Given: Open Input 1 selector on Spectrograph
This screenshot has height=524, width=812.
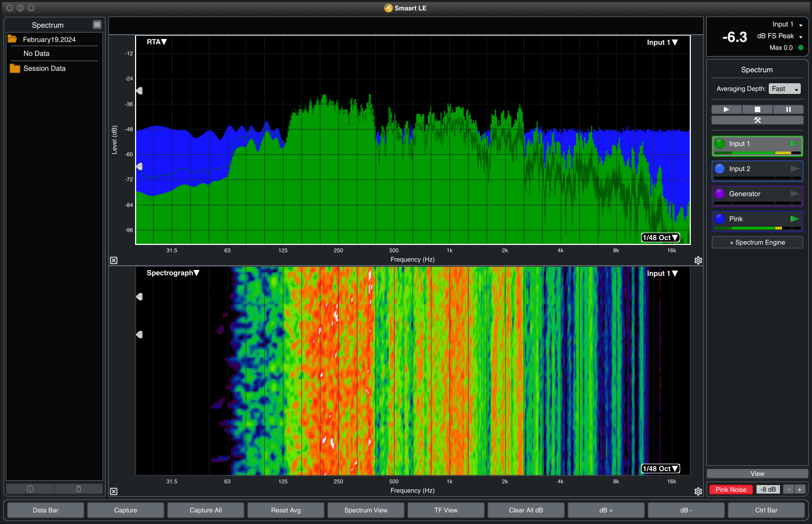Looking at the screenshot, I should 663,273.
